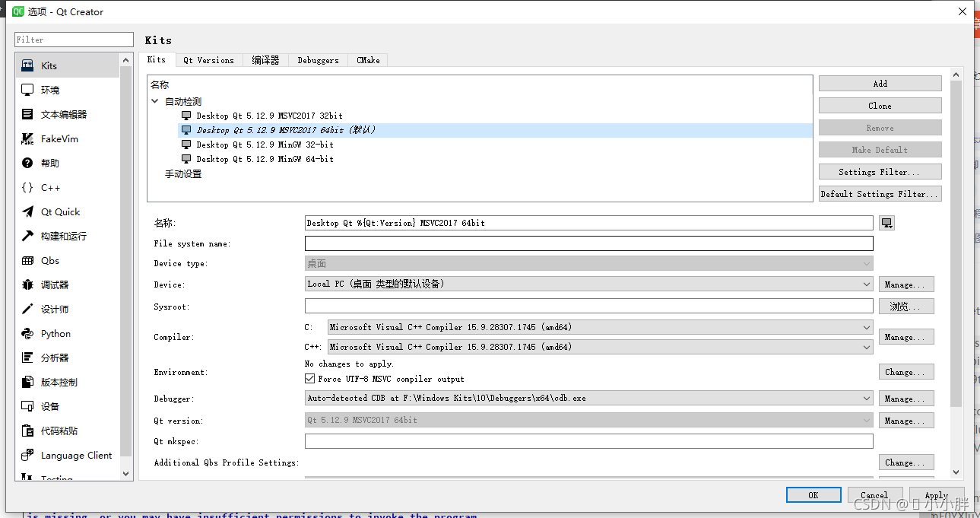Click the Cancel button

(x=874, y=495)
